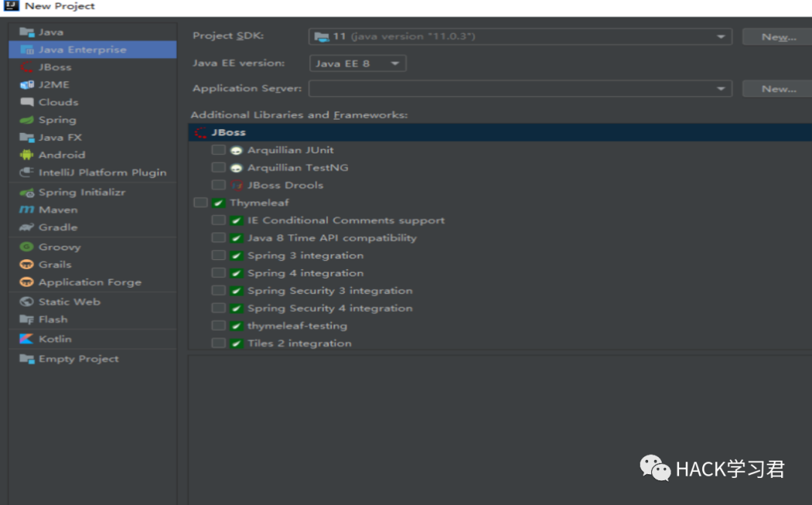Tick the JBoss Drools checkbox
The width and height of the screenshot is (812, 505).
pyautogui.click(x=219, y=185)
